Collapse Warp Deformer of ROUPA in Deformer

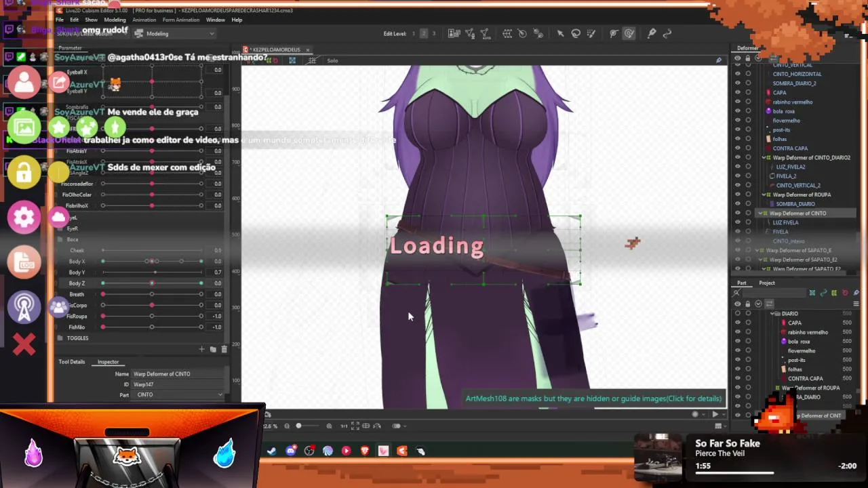click(764, 195)
